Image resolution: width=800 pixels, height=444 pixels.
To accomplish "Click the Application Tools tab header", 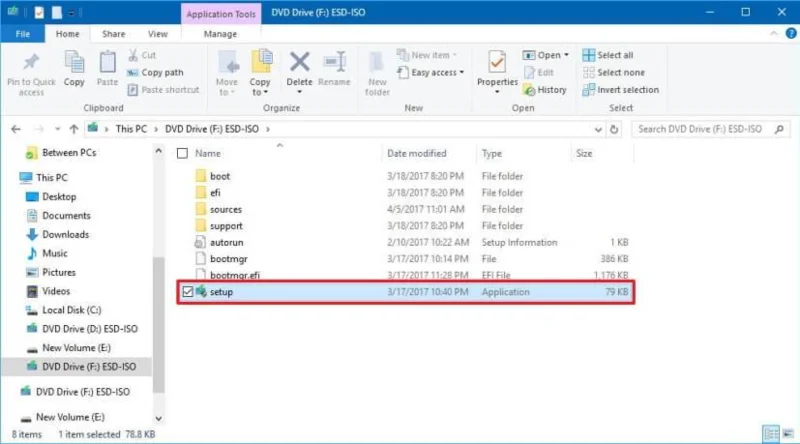I will (x=221, y=14).
